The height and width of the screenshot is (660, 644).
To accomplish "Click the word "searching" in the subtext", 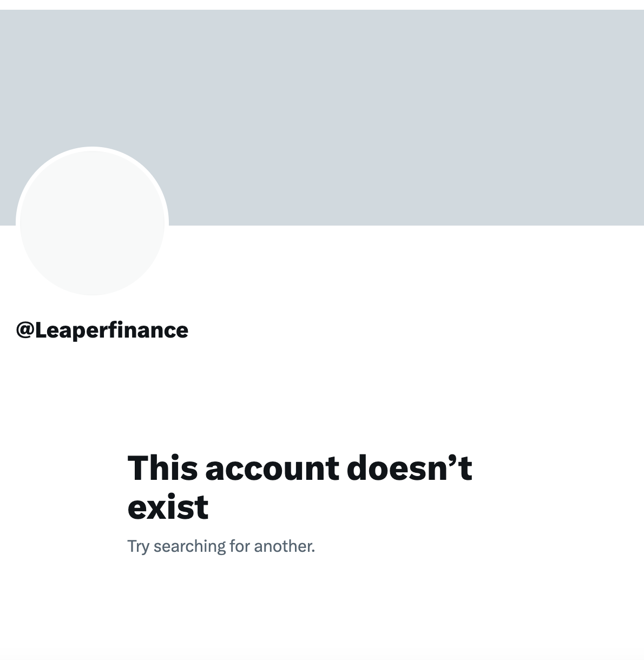I will [189, 546].
